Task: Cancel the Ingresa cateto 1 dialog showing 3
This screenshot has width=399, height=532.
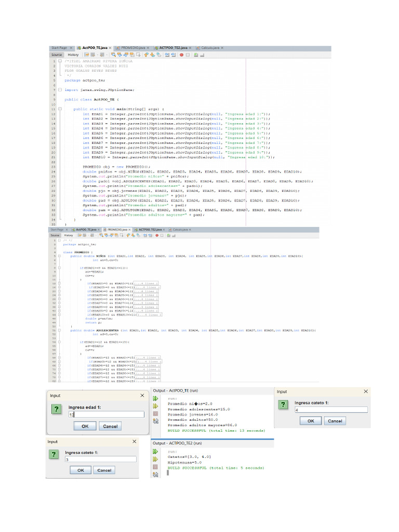Action: point(104,470)
